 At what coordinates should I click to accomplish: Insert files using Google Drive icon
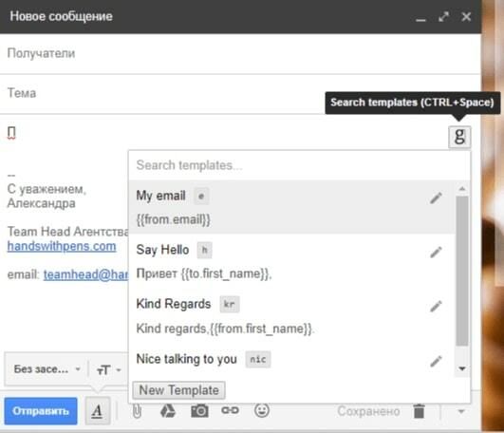click(168, 411)
